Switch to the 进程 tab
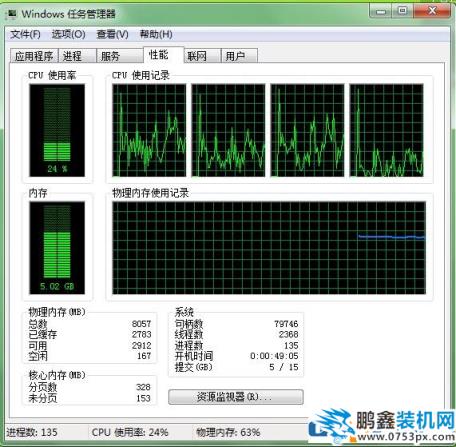The image size is (456, 447). coord(77,56)
